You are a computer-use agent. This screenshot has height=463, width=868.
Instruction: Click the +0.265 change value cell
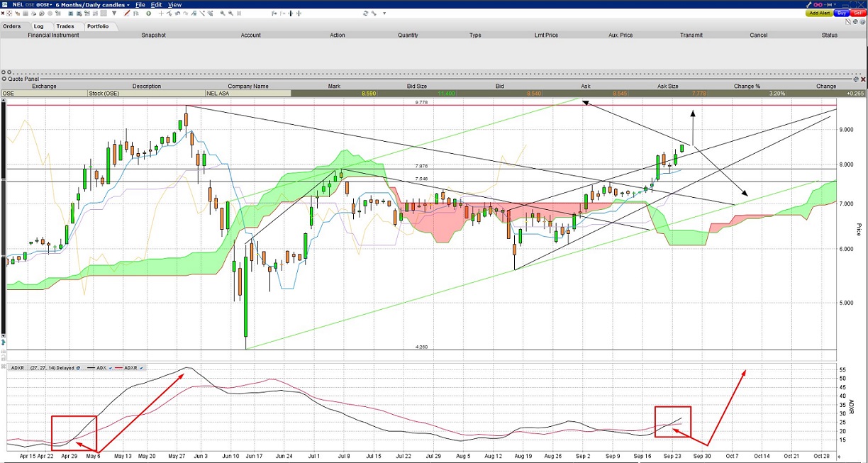pyautogui.click(x=826, y=93)
